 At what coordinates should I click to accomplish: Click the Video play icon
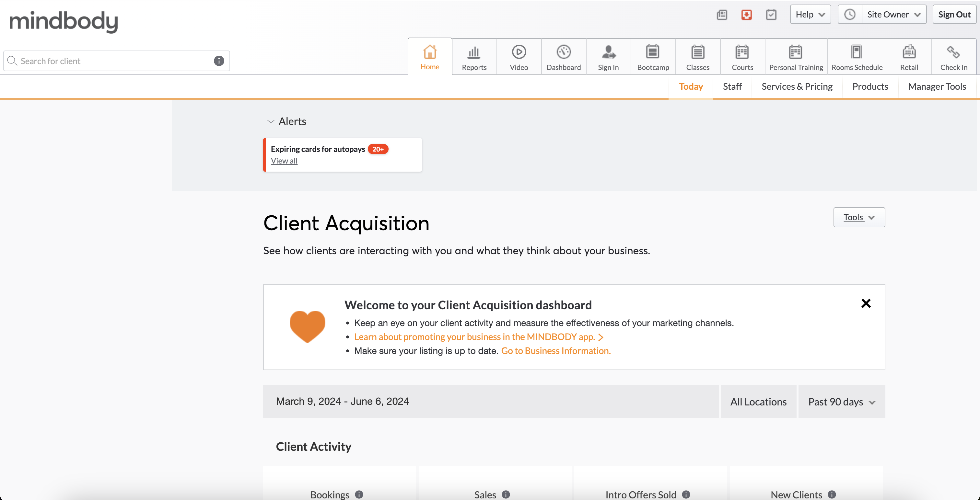point(519,52)
